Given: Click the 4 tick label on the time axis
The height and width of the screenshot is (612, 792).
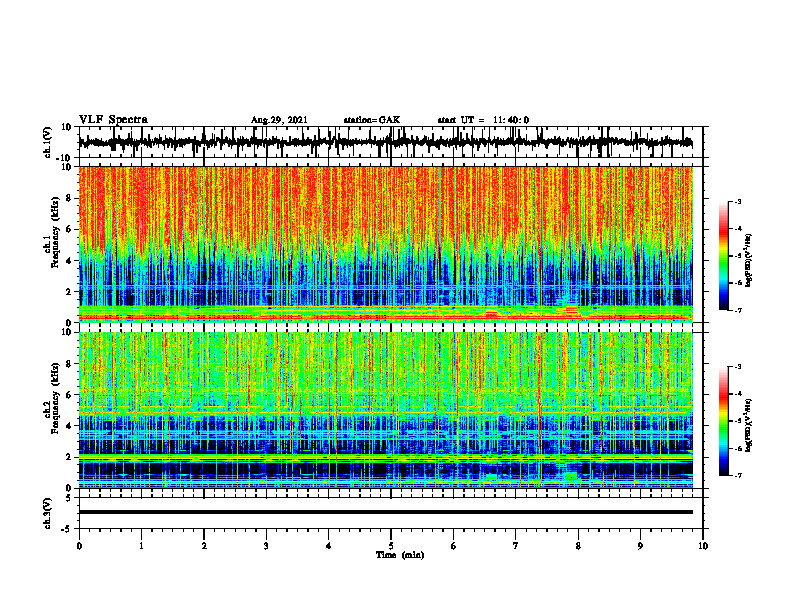Looking at the screenshot, I should click(328, 546).
